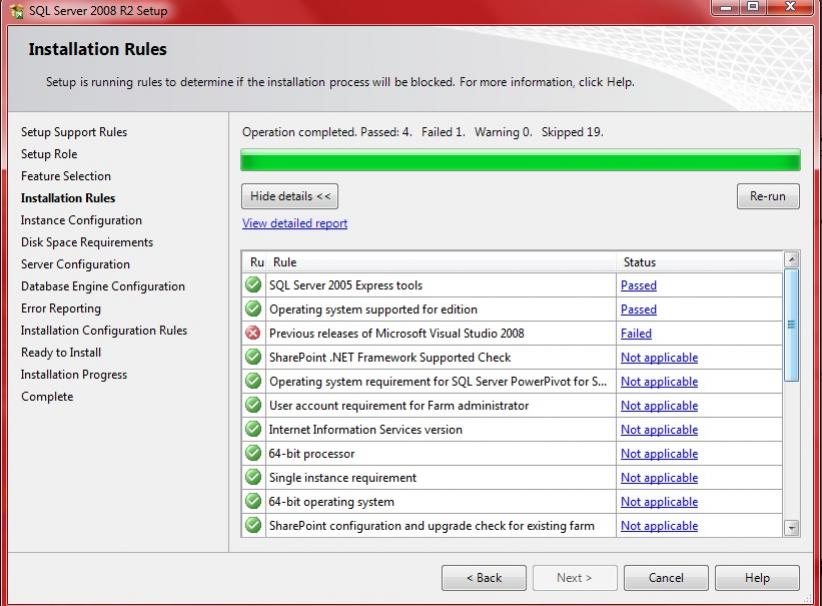The height and width of the screenshot is (606, 822).
Task: Open Not applicable link for SharePoint .NET Framework check
Action: pyautogui.click(x=659, y=358)
